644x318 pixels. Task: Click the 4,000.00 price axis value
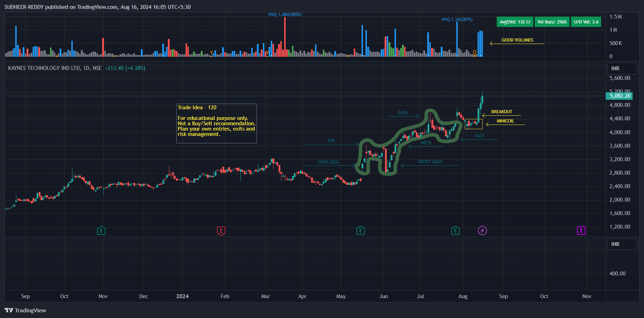point(620,132)
